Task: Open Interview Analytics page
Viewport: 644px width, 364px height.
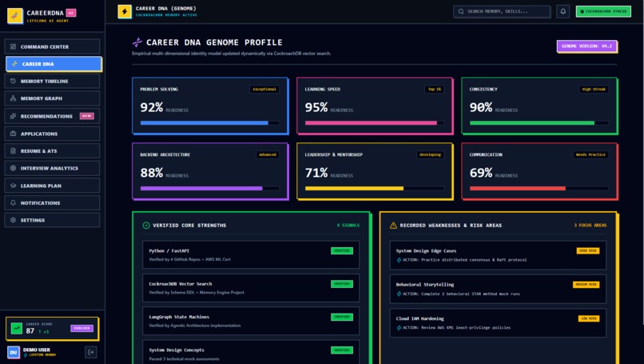Action: coord(52,168)
